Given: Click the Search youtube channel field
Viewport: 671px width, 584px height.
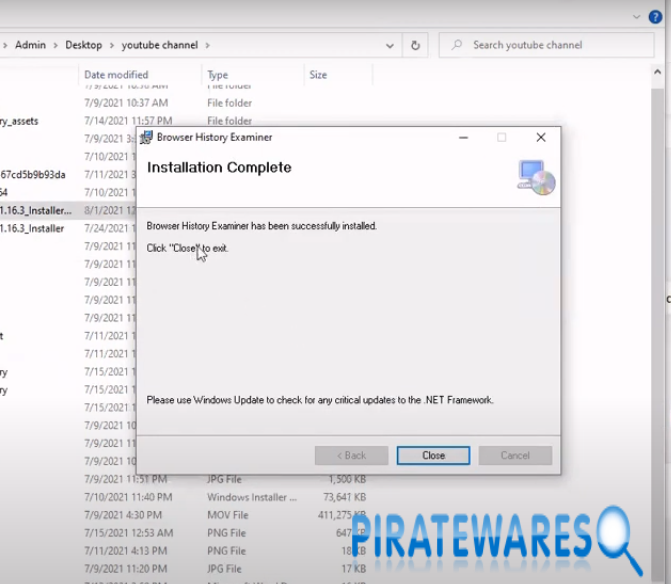Looking at the screenshot, I should point(550,45).
